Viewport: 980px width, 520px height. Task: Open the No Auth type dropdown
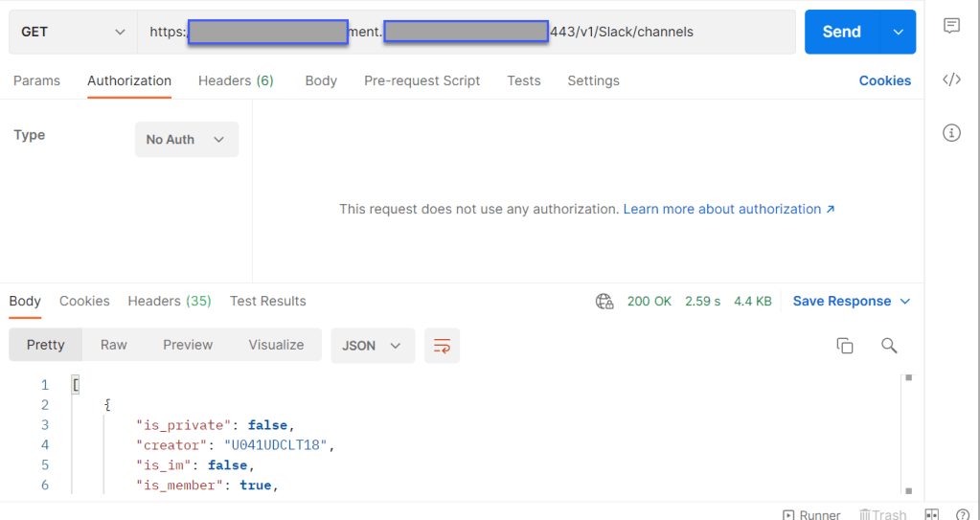coord(186,140)
